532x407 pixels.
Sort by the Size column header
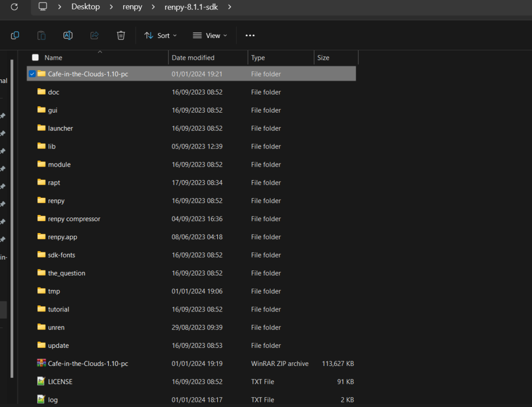[x=323, y=58]
